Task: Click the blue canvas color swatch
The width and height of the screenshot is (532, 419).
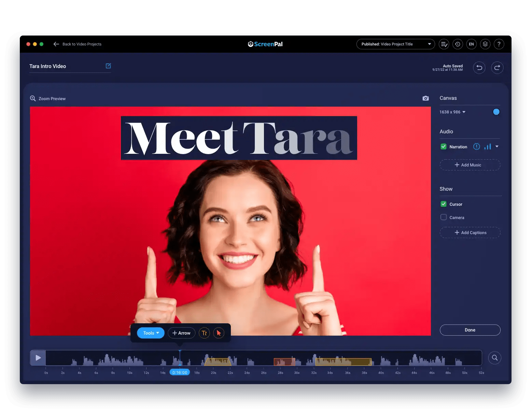Action: tap(496, 112)
